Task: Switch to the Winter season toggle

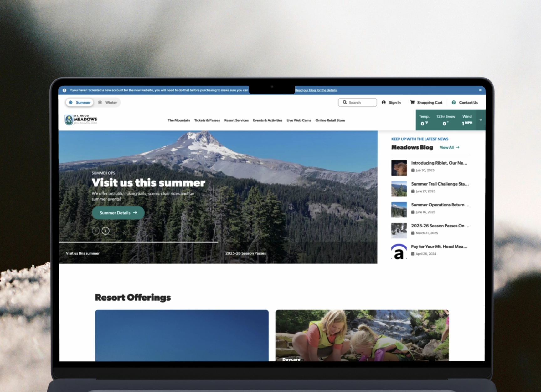Action: [x=108, y=102]
